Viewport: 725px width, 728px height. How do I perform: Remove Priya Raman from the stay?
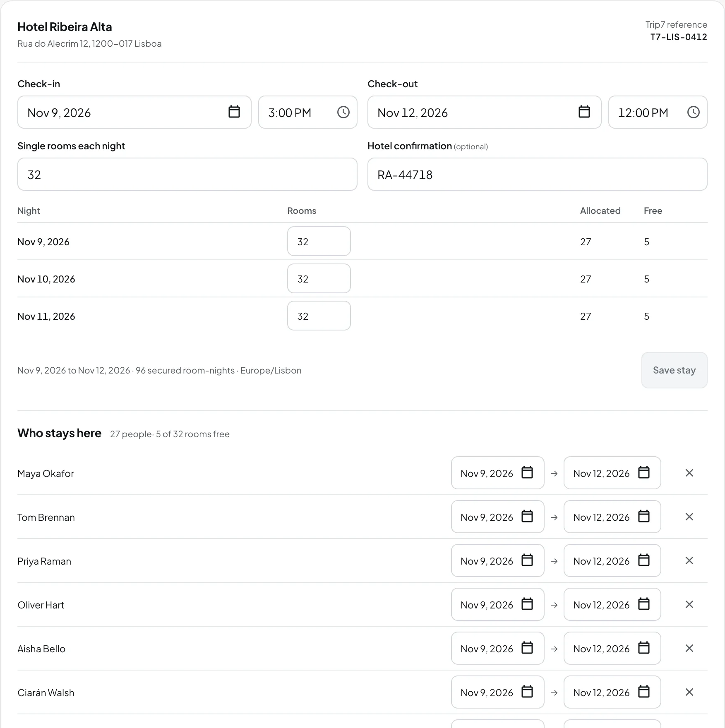689,560
